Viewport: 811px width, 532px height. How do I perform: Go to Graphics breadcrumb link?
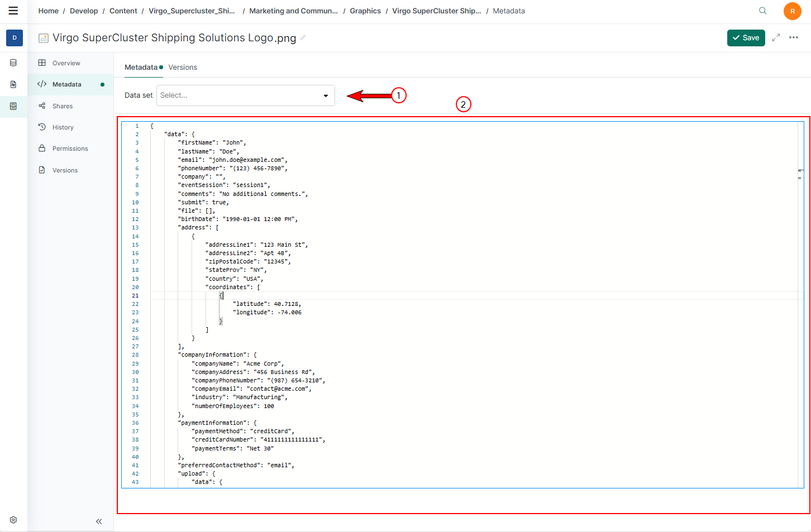click(x=365, y=11)
